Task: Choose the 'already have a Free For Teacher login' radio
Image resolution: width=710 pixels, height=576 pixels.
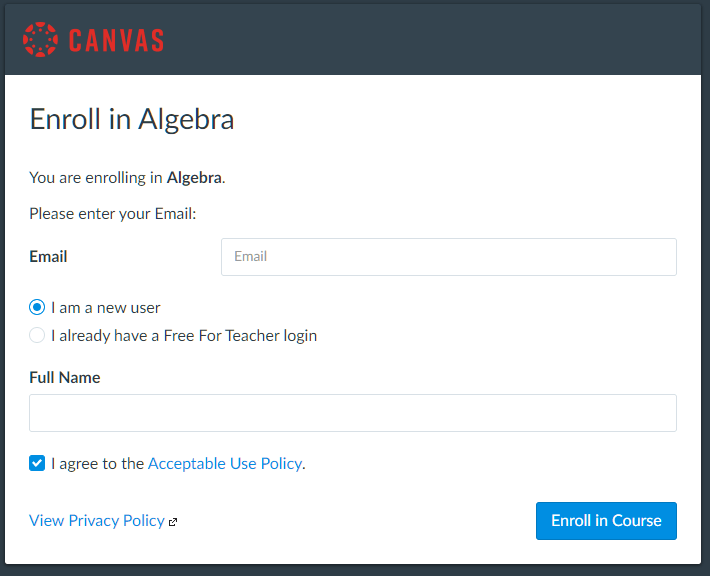Action: tap(37, 336)
